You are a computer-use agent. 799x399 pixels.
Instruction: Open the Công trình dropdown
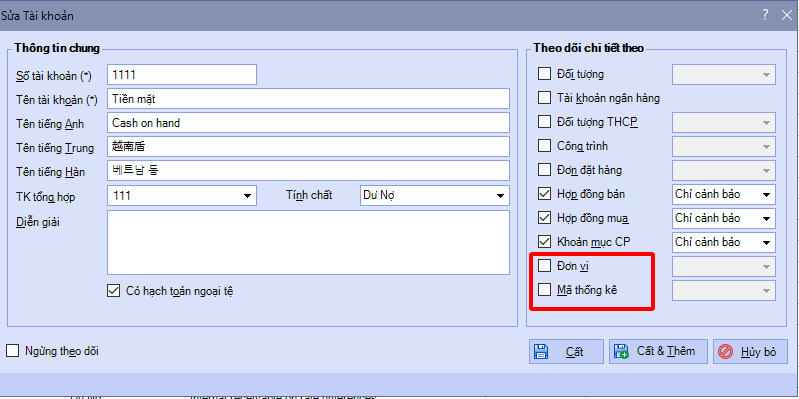point(724,146)
